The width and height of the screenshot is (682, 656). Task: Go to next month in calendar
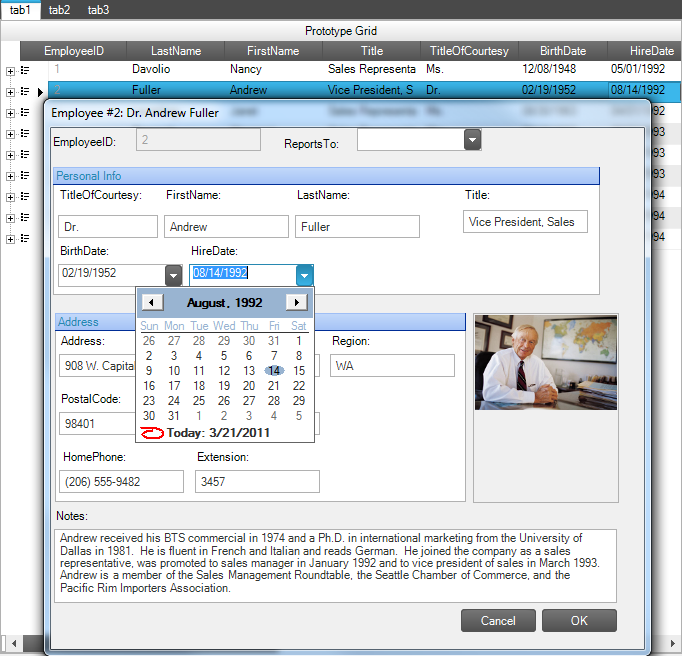coord(297,302)
